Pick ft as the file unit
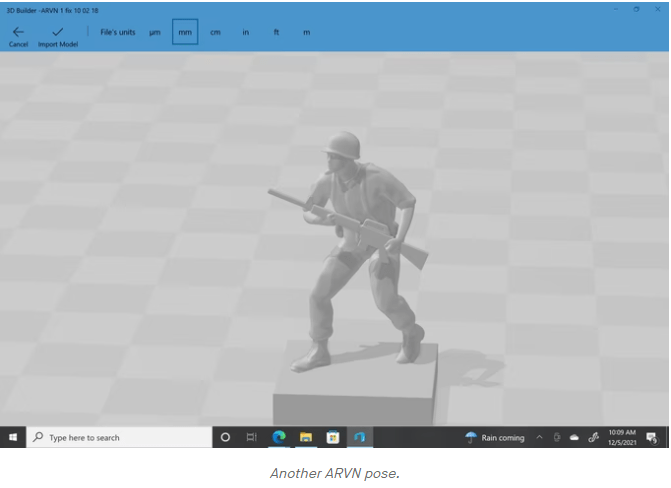 [x=276, y=32]
